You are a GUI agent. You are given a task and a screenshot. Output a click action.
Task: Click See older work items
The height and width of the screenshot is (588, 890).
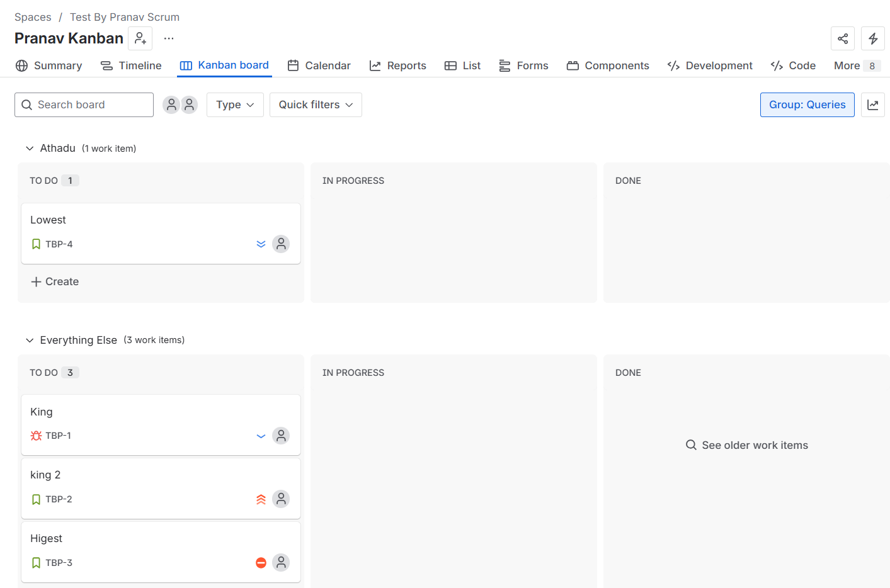point(746,446)
